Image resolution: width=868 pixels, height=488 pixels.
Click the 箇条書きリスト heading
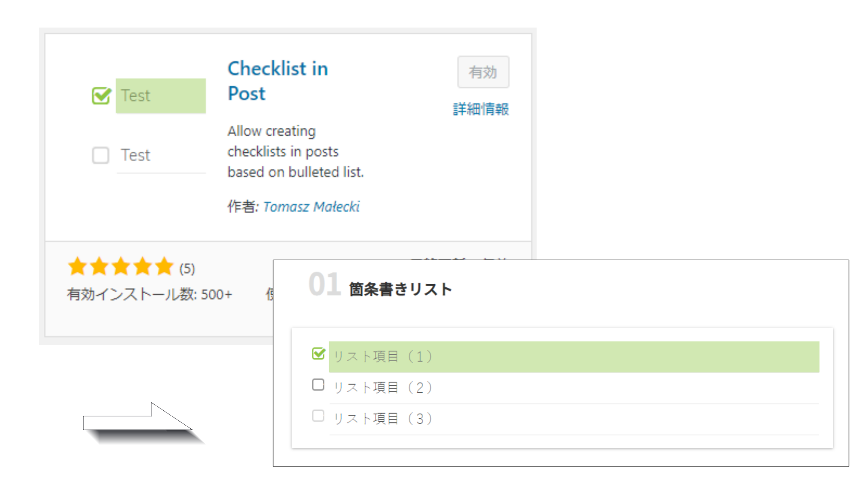pos(400,289)
